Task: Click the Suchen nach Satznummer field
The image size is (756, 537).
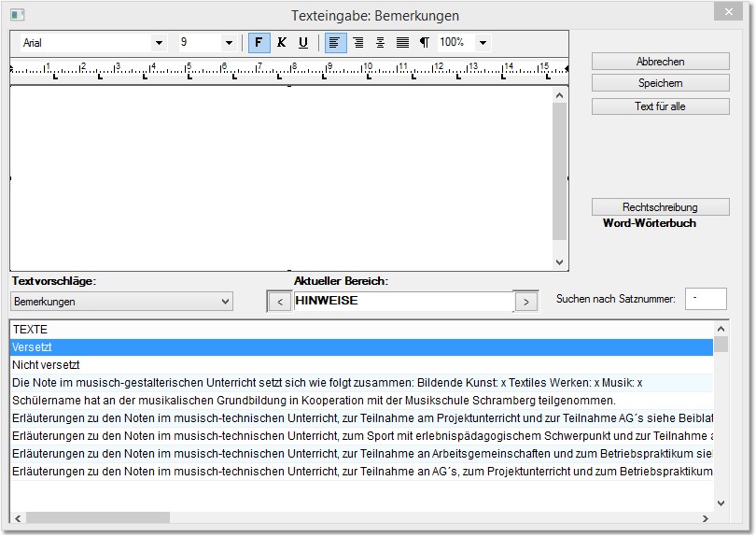Action: click(x=705, y=299)
